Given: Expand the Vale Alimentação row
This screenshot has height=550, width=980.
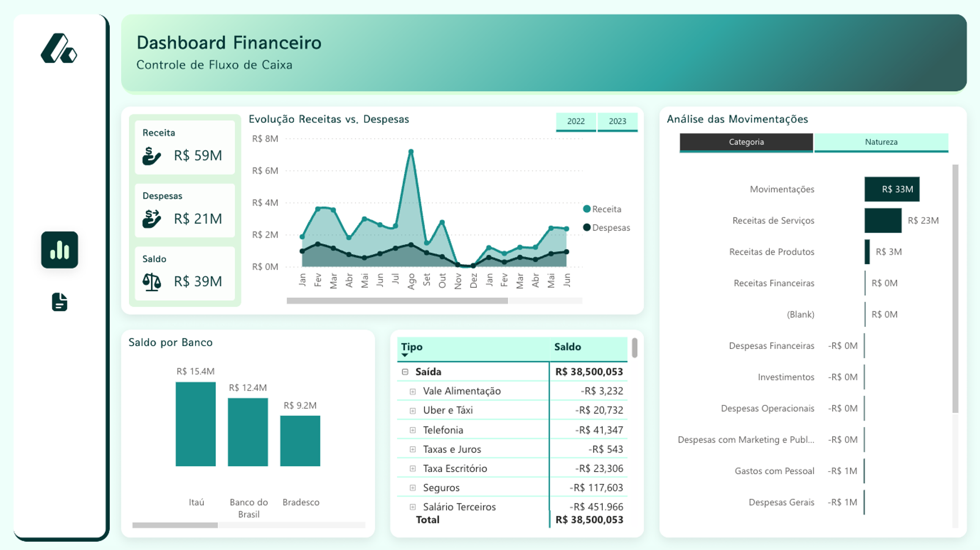Looking at the screenshot, I should point(413,392).
